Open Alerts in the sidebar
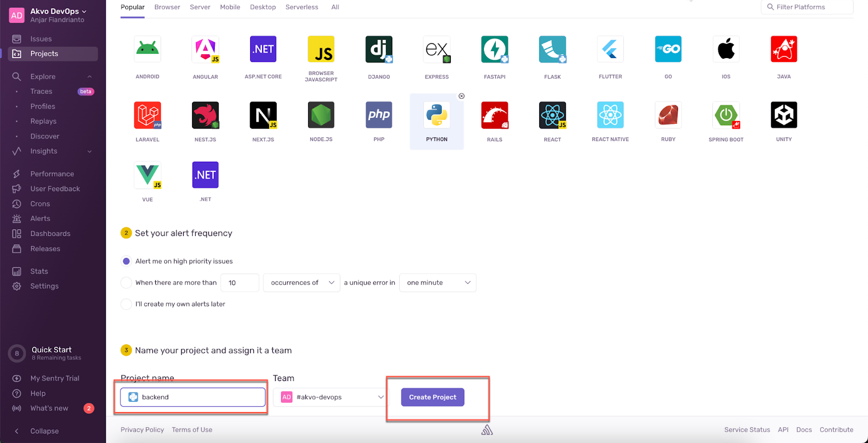Viewport: 868px width, 443px height. pos(53,219)
